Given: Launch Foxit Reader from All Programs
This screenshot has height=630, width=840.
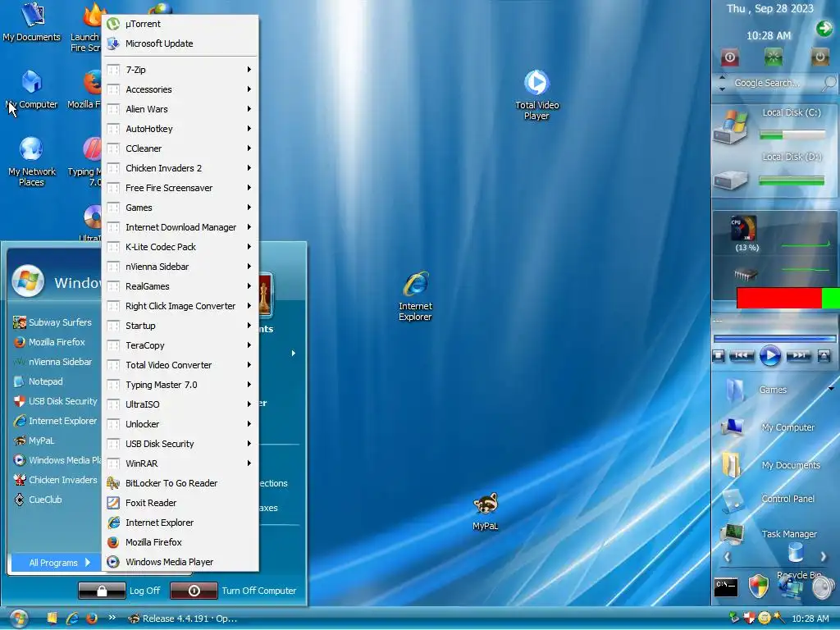Looking at the screenshot, I should 180,503.
